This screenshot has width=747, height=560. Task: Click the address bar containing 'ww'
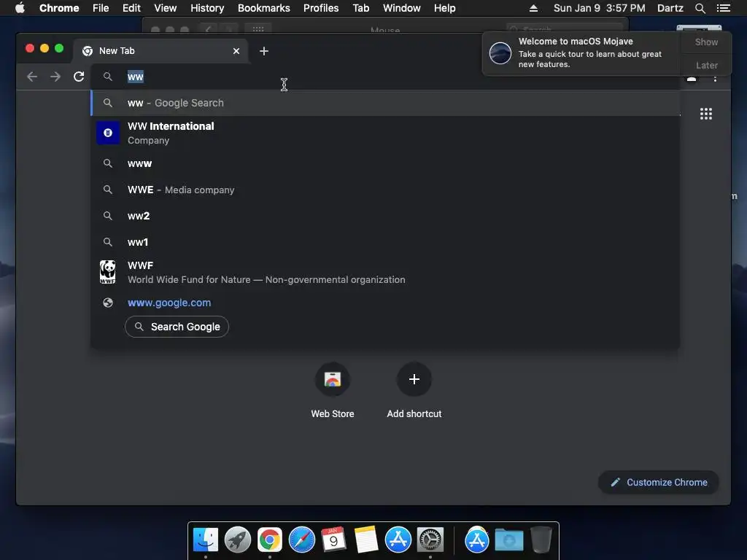[x=385, y=77]
